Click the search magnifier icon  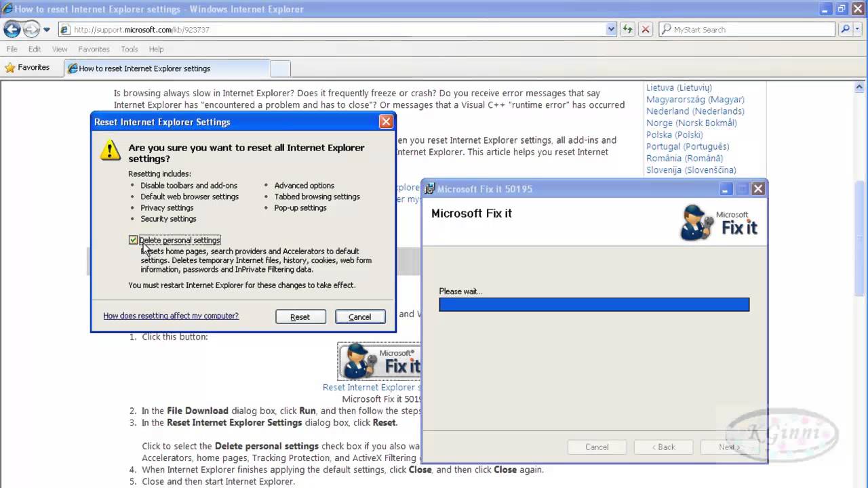[x=845, y=30]
